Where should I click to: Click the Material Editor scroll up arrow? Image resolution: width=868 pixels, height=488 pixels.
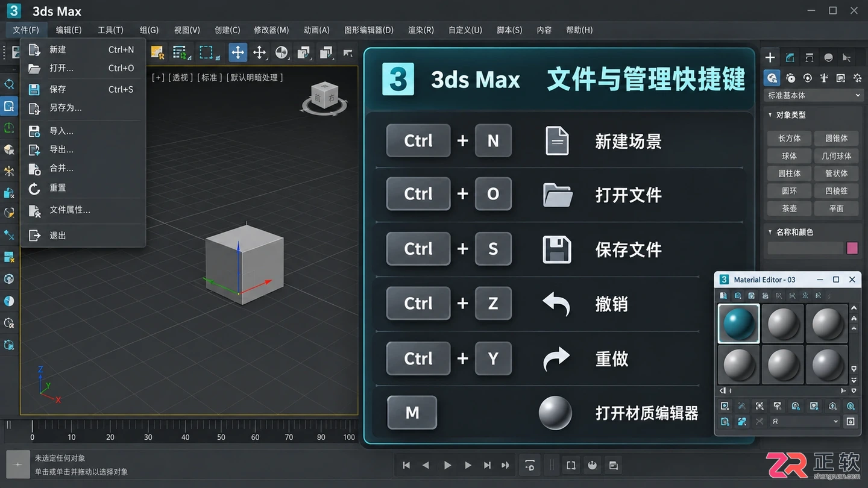tap(854, 308)
